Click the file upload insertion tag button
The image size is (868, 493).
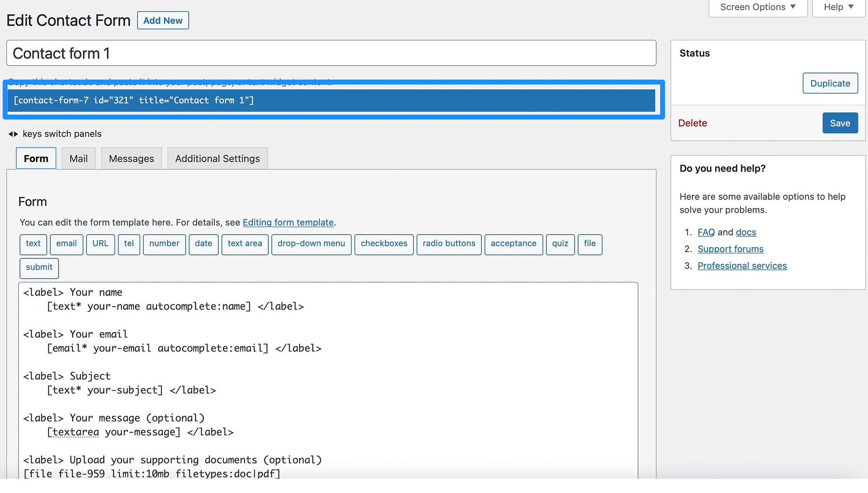[590, 244]
